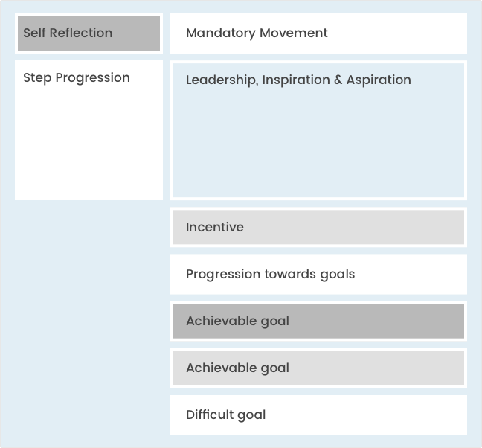
Task: Click empty blue area under Step Progression
Action: [89, 320]
